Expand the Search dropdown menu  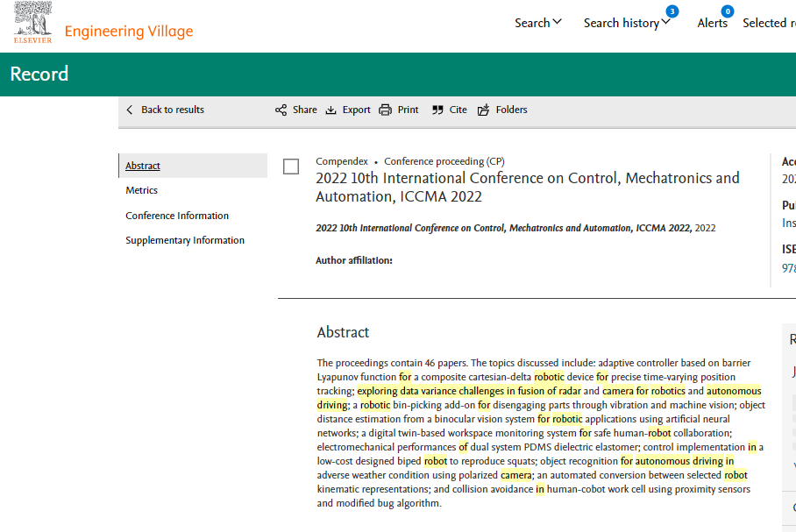pos(537,24)
